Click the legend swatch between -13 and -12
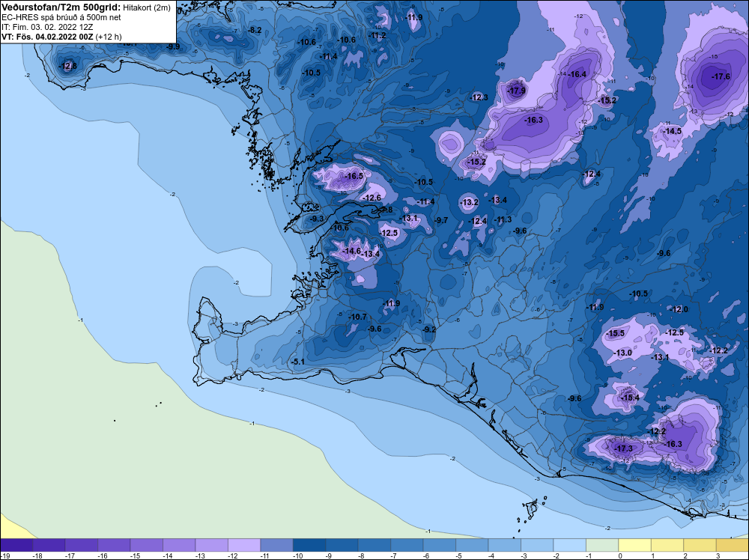The height and width of the screenshot is (560, 749). click(212, 545)
